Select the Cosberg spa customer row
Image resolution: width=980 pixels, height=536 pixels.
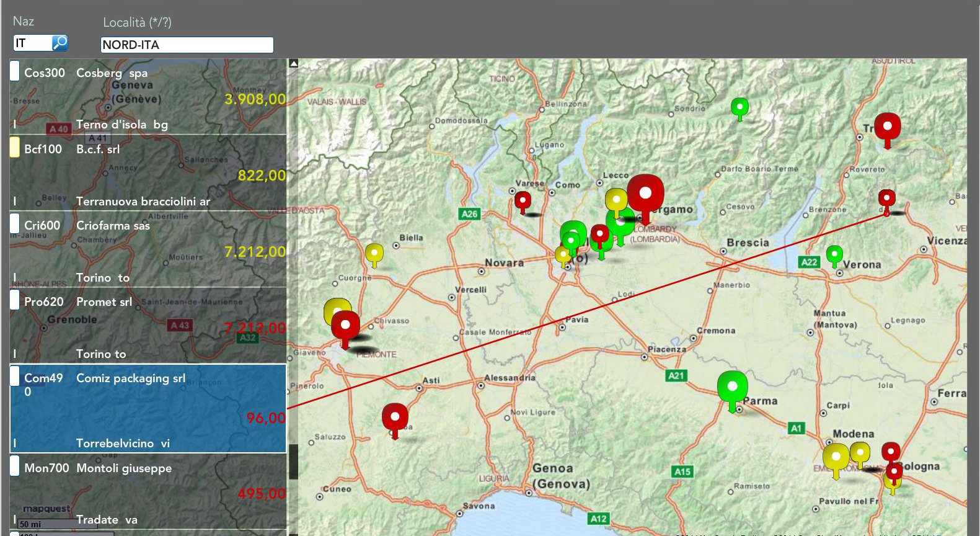(148, 97)
